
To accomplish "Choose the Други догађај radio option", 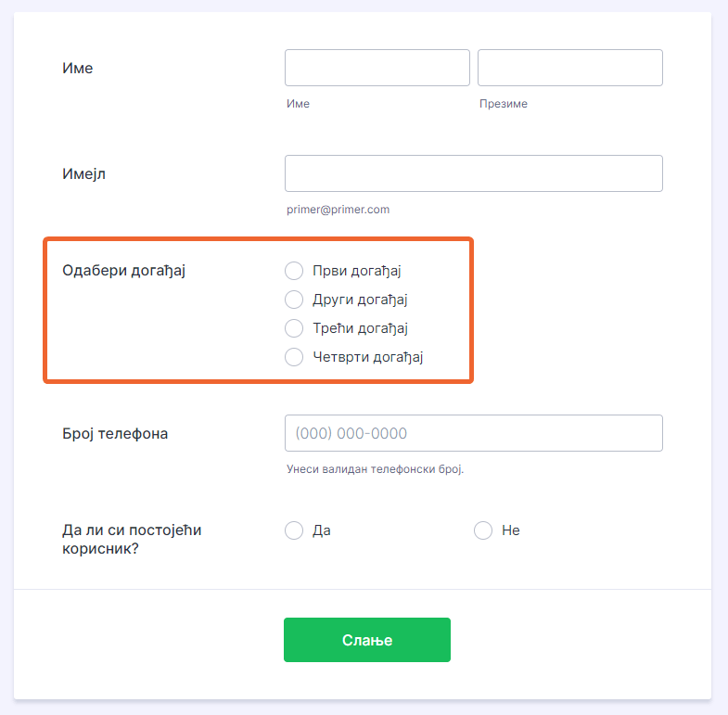I will click(294, 300).
